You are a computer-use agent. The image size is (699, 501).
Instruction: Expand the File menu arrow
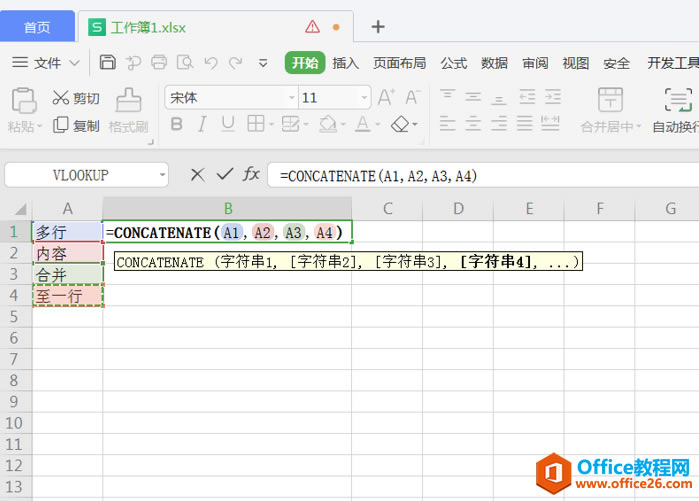tap(74, 63)
